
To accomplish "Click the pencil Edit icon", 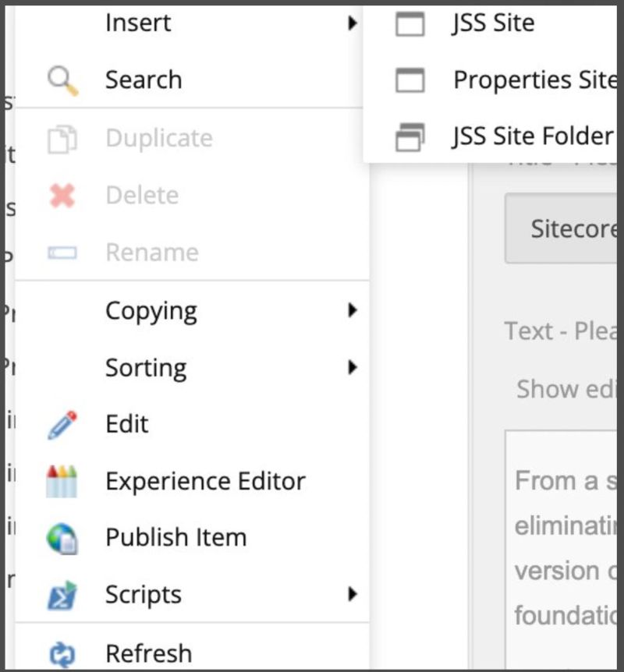I will (x=62, y=425).
